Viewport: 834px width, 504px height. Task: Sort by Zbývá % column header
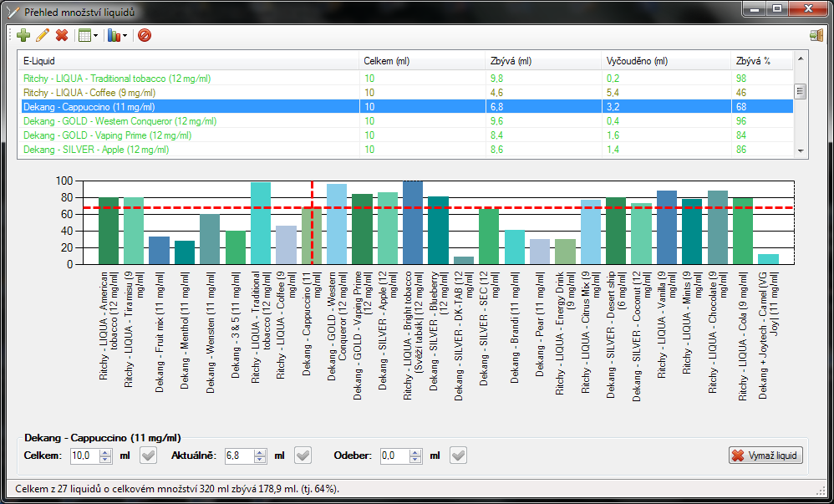(762, 61)
